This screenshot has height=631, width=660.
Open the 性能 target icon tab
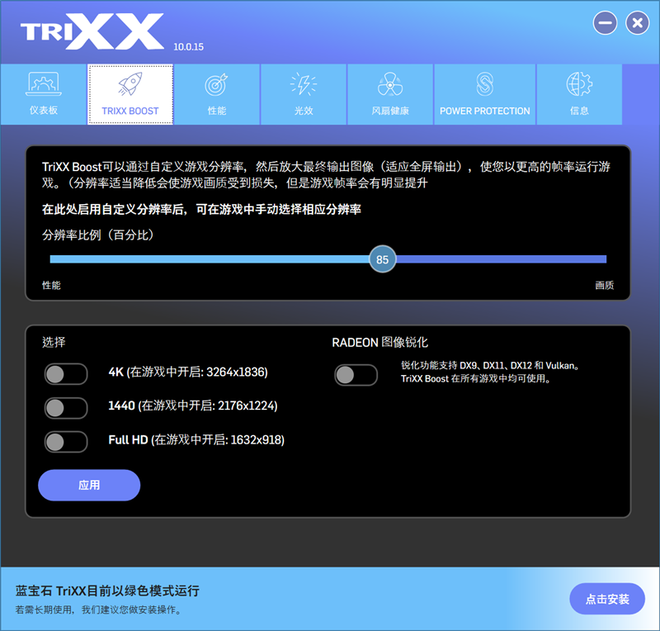point(217,86)
